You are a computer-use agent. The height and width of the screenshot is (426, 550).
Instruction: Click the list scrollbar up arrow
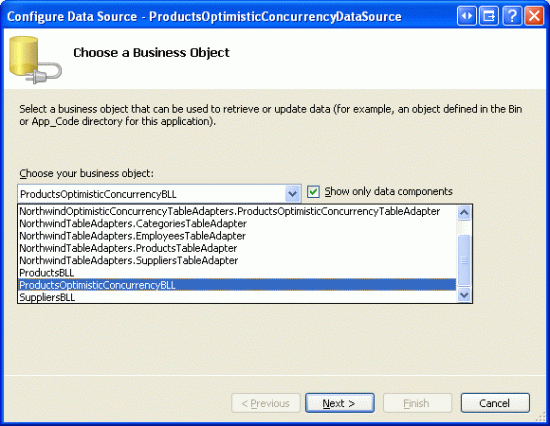click(x=464, y=213)
